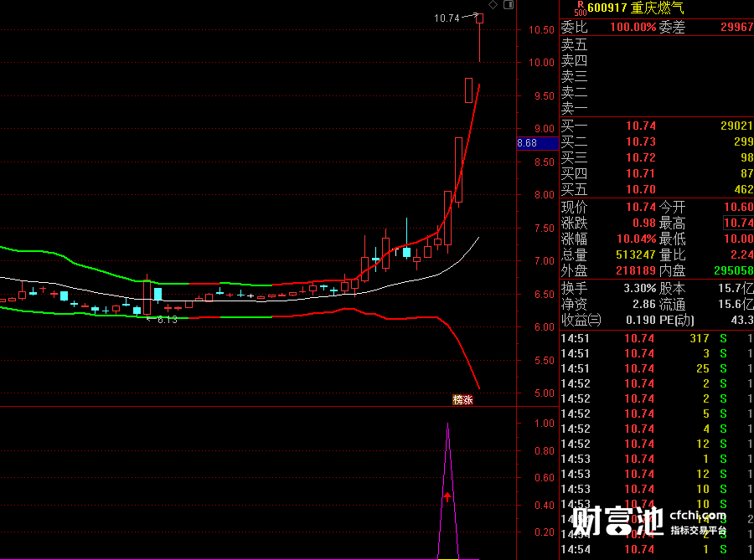Viewport: 754px width, 560px height.
Task: Select the tall candlestick at the 6.13 low
Action: coord(147,295)
